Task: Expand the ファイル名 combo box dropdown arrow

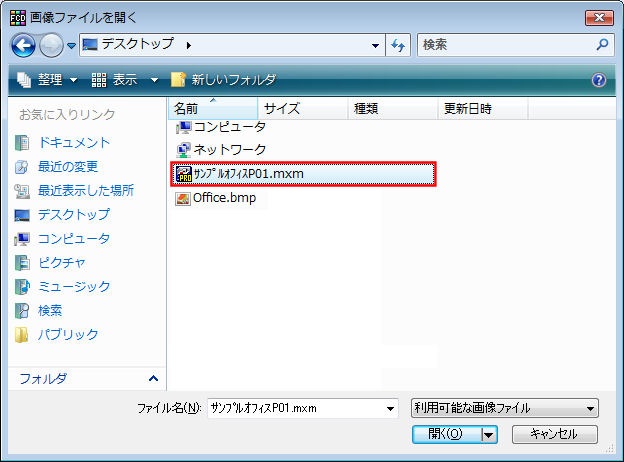Action: 390,408
